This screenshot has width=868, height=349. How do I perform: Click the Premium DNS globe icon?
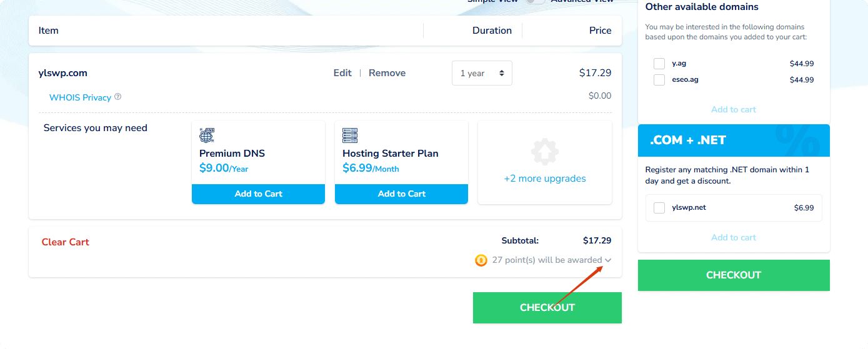pos(206,135)
